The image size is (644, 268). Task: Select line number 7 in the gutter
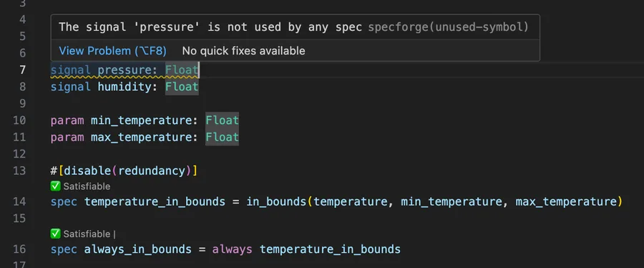22,70
